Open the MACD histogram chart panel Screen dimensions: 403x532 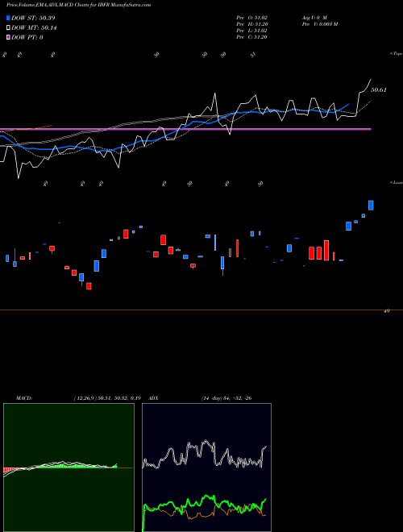point(69,468)
